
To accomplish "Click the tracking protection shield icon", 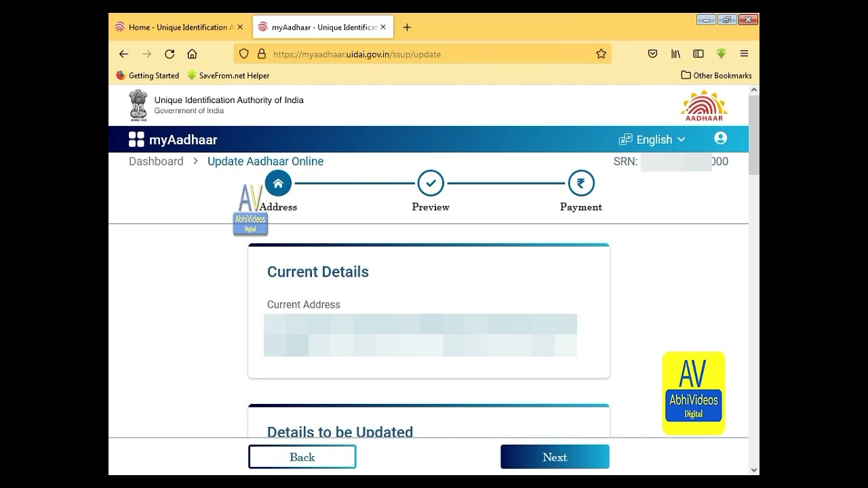I will click(x=244, y=54).
